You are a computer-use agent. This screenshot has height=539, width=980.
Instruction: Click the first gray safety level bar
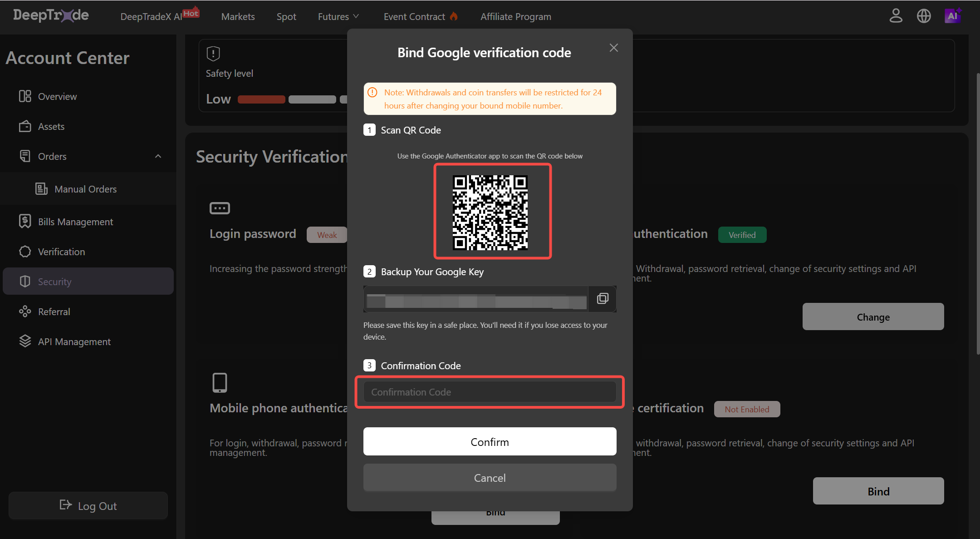312,99
